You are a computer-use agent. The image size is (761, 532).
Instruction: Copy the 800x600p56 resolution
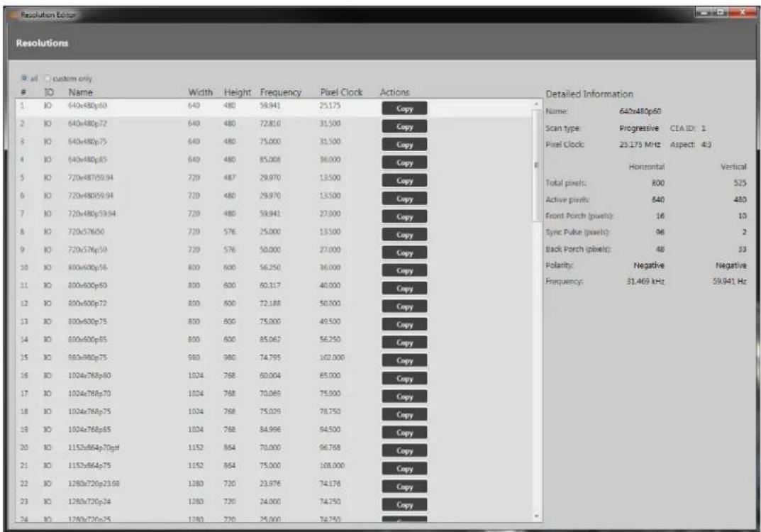[404, 270]
